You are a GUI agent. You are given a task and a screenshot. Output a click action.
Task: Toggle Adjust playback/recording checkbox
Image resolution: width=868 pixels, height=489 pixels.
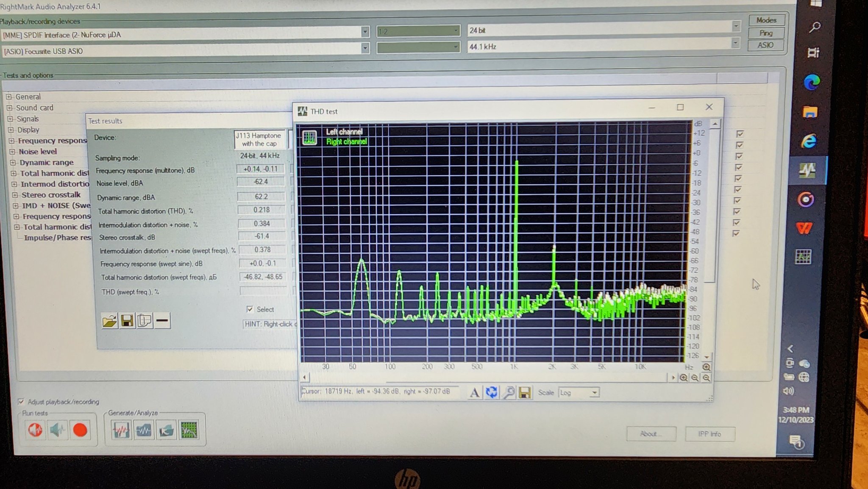21,401
